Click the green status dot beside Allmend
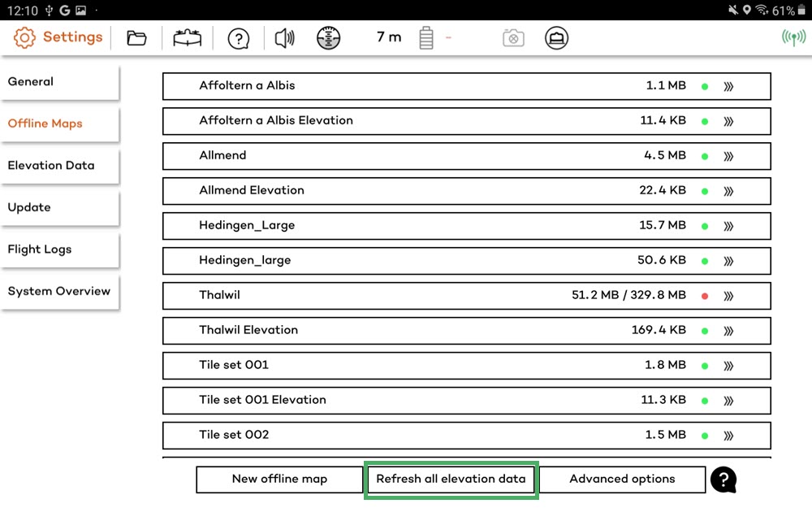This screenshot has width=812, height=508. point(704,156)
